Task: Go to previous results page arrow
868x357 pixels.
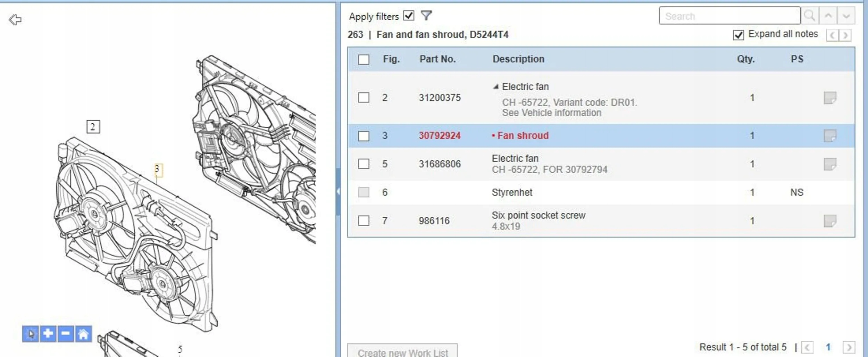Action: pyautogui.click(x=807, y=347)
